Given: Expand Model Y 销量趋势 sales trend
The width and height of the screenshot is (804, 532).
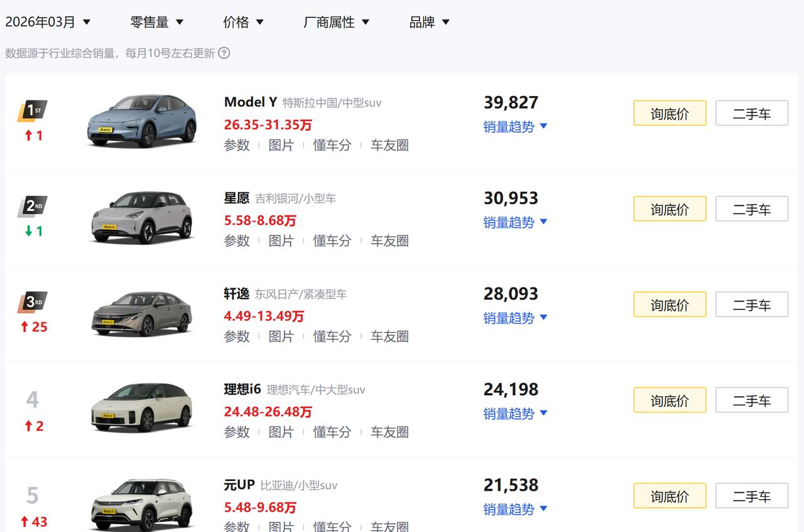Looking at the screenshot, I should pos(515,126).
